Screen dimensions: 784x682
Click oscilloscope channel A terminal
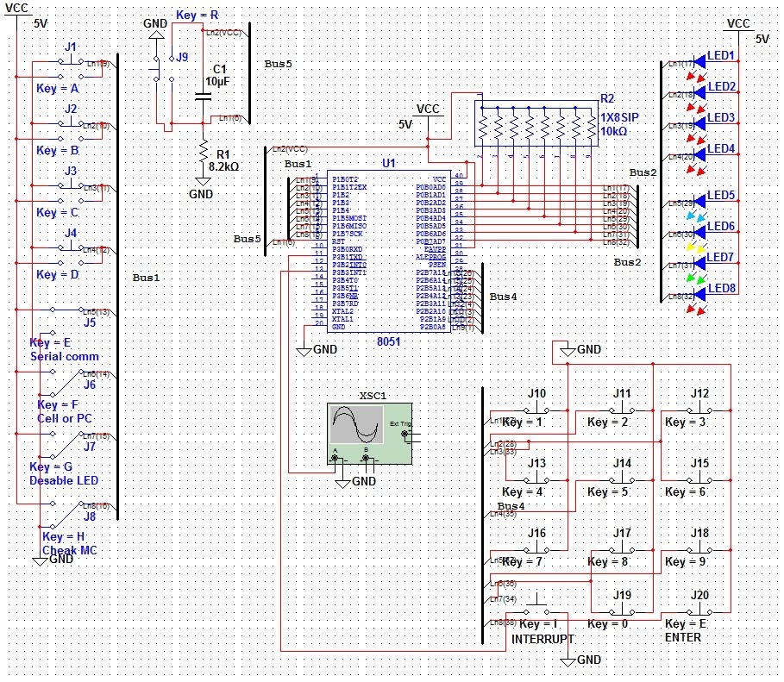(x=335, y=458)
